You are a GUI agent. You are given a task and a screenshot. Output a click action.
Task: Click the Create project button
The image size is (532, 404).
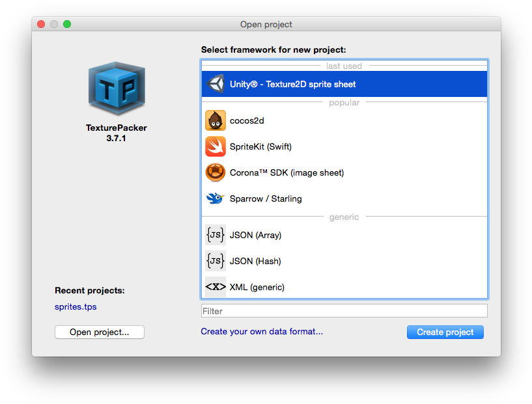(445, 332)
